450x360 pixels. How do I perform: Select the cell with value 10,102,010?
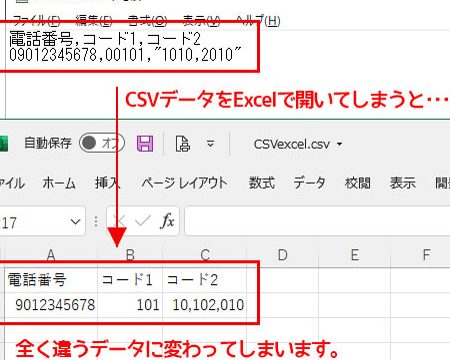tap(205, 305)
